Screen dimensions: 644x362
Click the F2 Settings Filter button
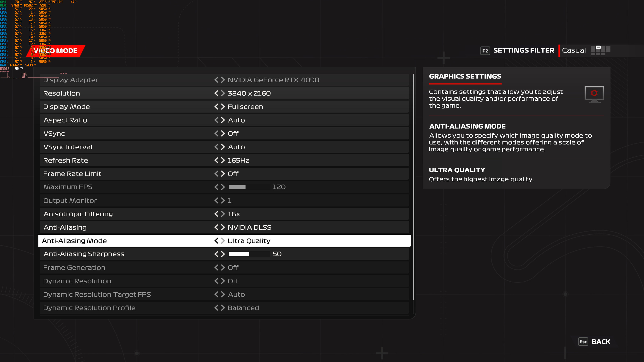tap(524, 50)
